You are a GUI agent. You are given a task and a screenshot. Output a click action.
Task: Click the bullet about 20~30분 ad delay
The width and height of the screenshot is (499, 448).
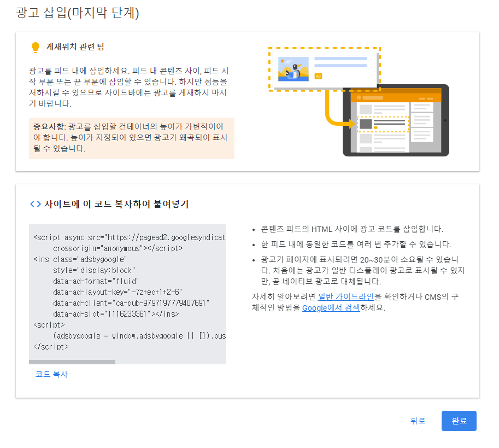pos(363,270)
